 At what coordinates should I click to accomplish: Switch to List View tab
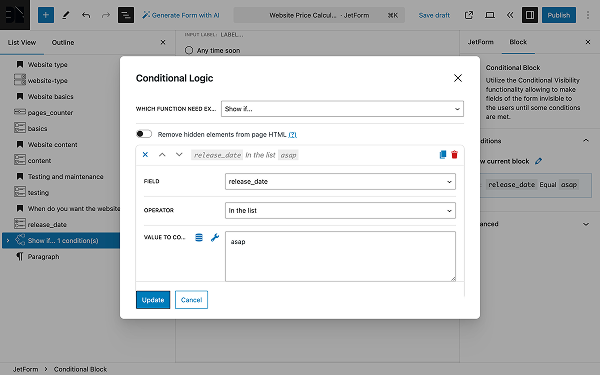coord(22,42)
